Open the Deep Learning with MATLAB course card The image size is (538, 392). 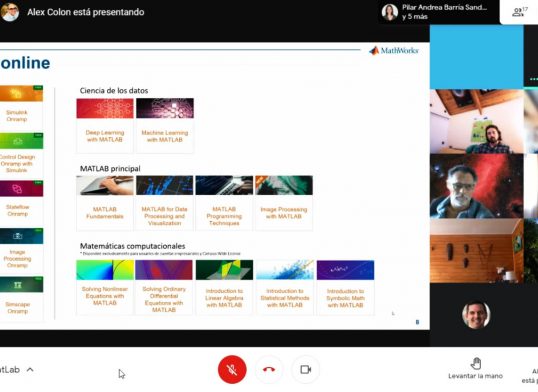pyautogui.click(x=105, y=125)
